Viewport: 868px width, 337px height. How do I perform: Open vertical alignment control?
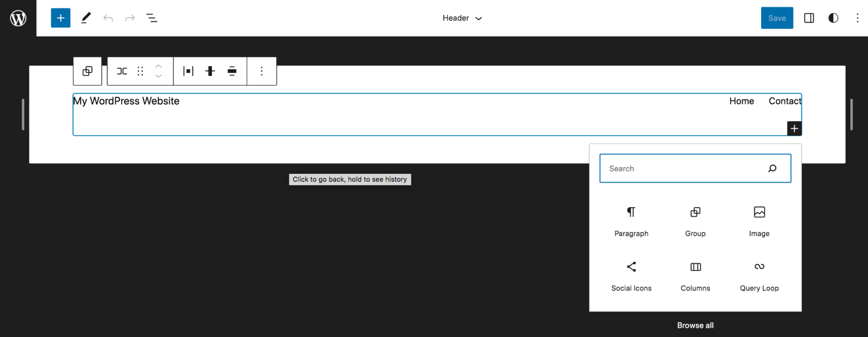click(210, 71)
